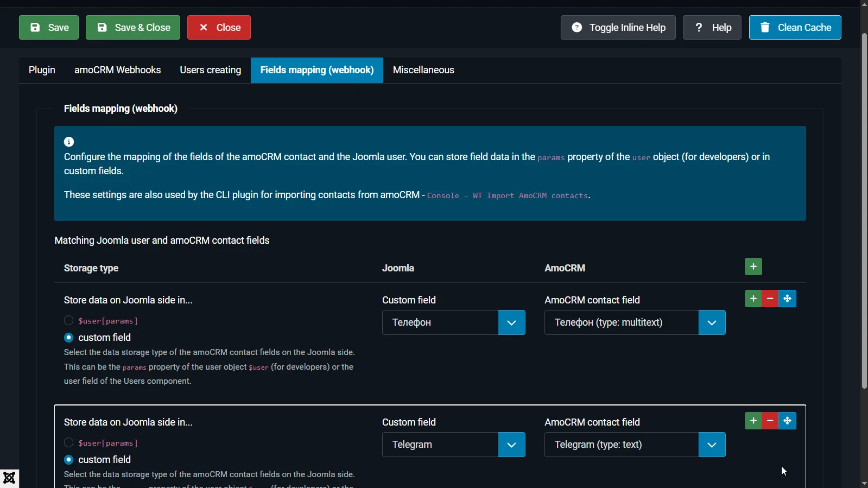Click the page vertical scrollbar thumb
Screen dimensions: 868x488
(864, 211)
